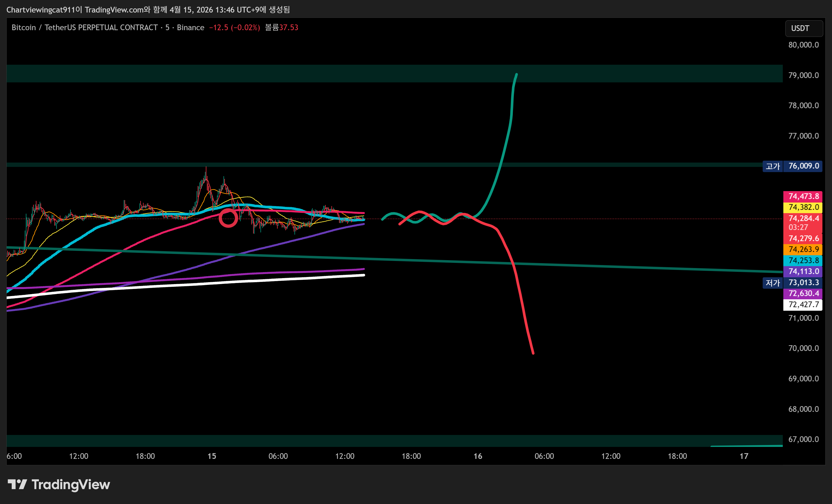
Task: Click the 저가 73,013.3 low price label
Action: pos(792,282)
